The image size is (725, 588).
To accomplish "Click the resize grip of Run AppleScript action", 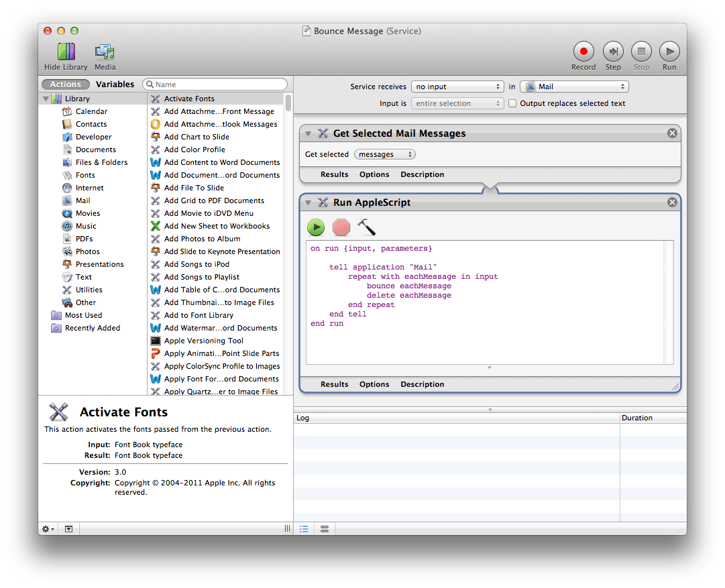I will click(675, 387).
